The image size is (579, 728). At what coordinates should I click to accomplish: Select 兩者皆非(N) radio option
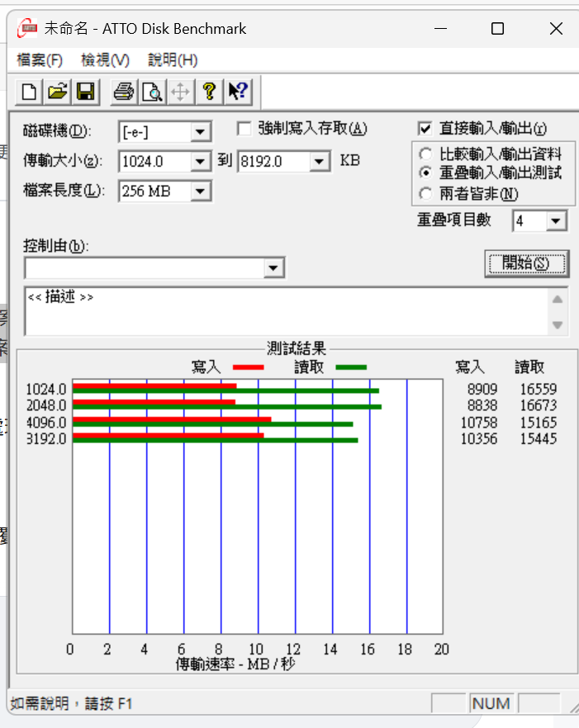coord(425,194)
